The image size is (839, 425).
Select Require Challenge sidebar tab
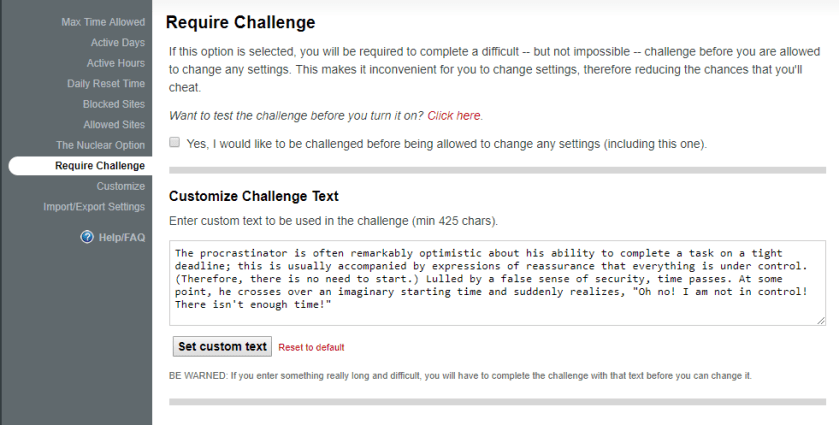click(99, 166)
